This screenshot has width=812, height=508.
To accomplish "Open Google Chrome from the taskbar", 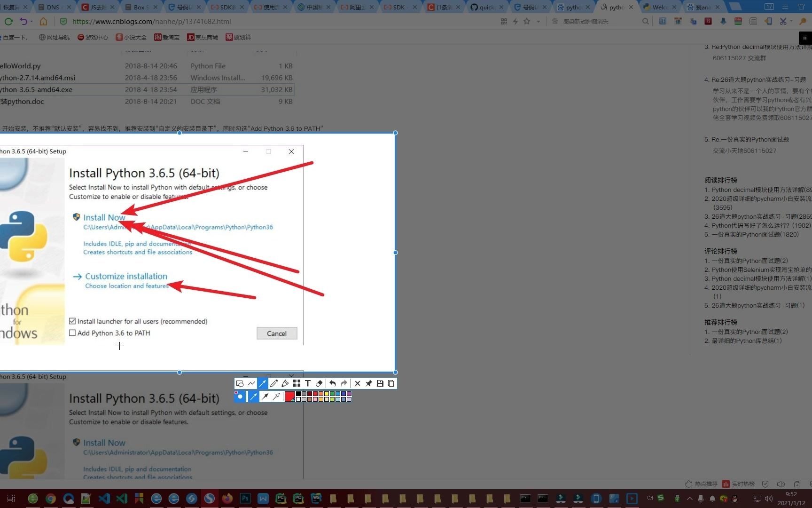I will coord(50,498).
